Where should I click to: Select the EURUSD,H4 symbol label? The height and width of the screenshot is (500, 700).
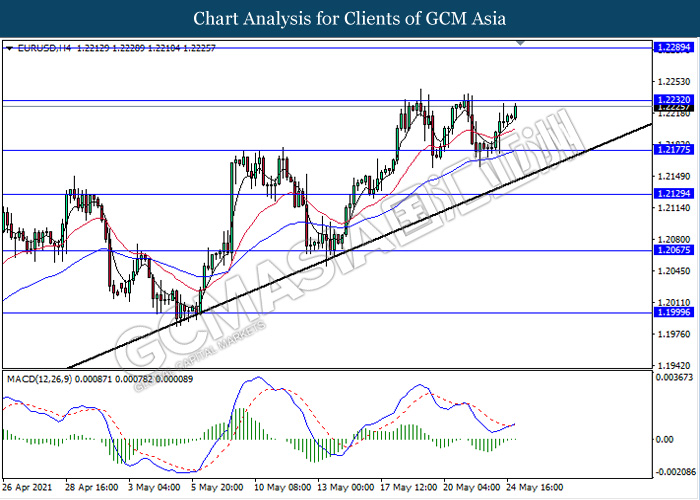coord(44,48)
